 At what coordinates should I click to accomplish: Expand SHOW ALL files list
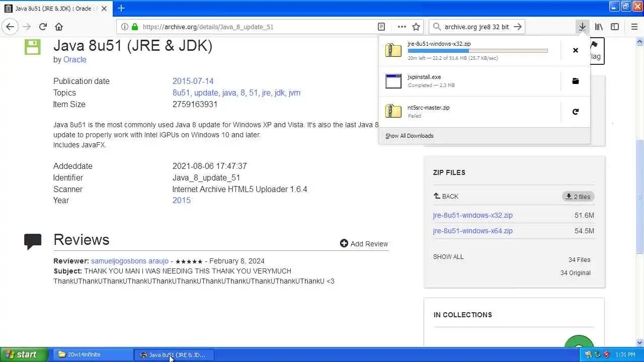click(x=448, y=256)
